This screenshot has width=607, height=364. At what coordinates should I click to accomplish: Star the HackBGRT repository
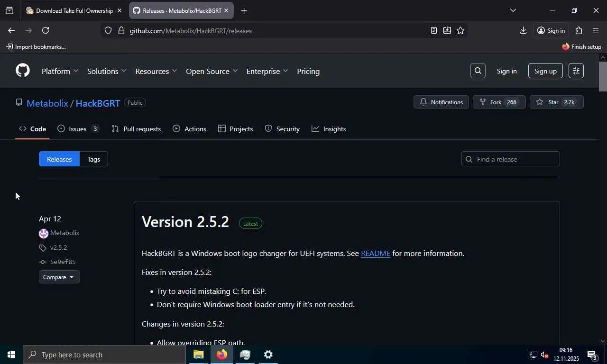[556, 102]
